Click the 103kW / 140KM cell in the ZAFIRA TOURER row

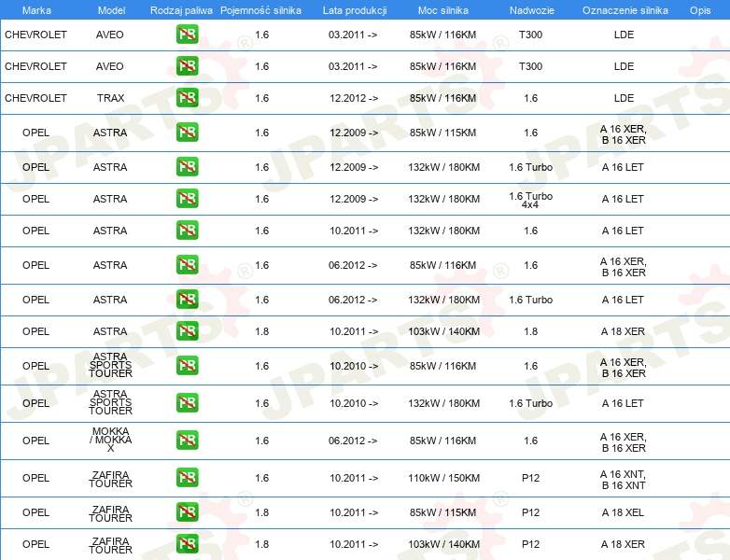coord(443,544)
